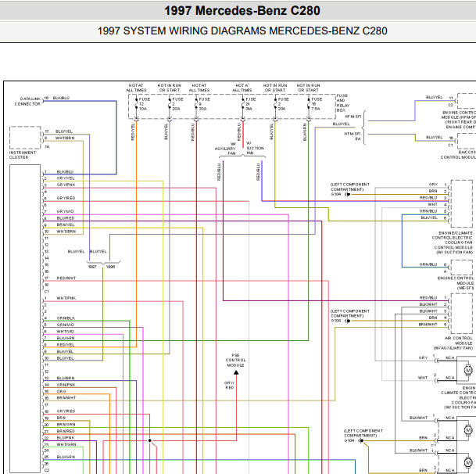Select the BRN/RED wire label

66,431
